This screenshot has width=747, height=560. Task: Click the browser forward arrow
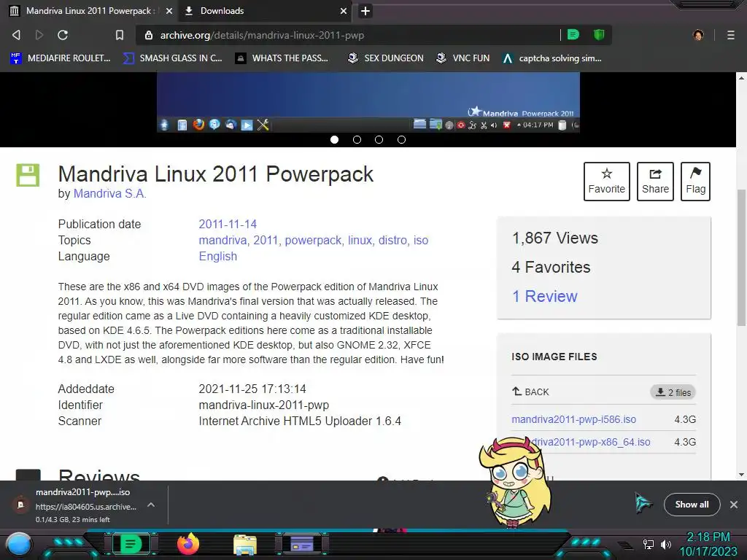click(x=39, y=35)
